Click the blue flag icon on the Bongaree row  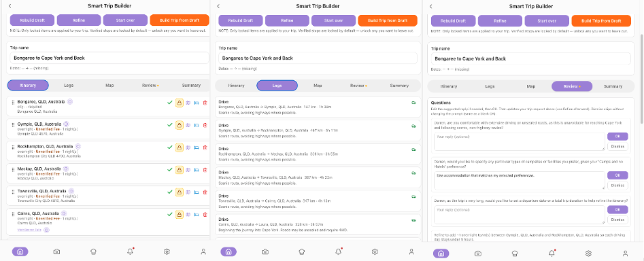(197, 103)
